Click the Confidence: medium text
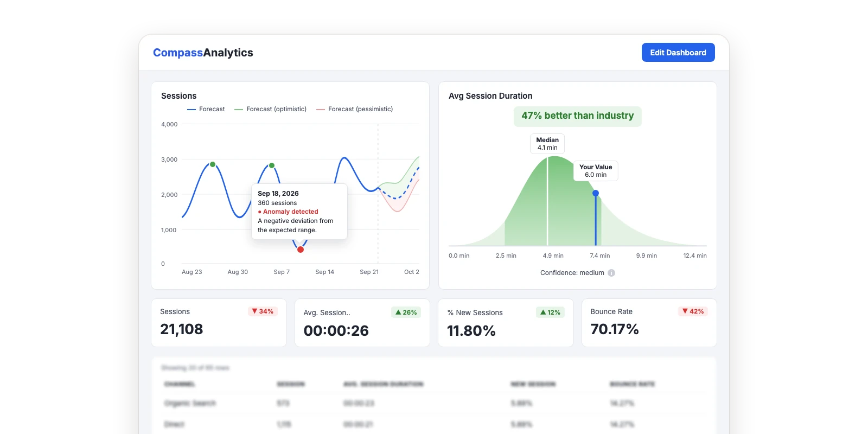The image size is (868, 434). coord(572,273)
